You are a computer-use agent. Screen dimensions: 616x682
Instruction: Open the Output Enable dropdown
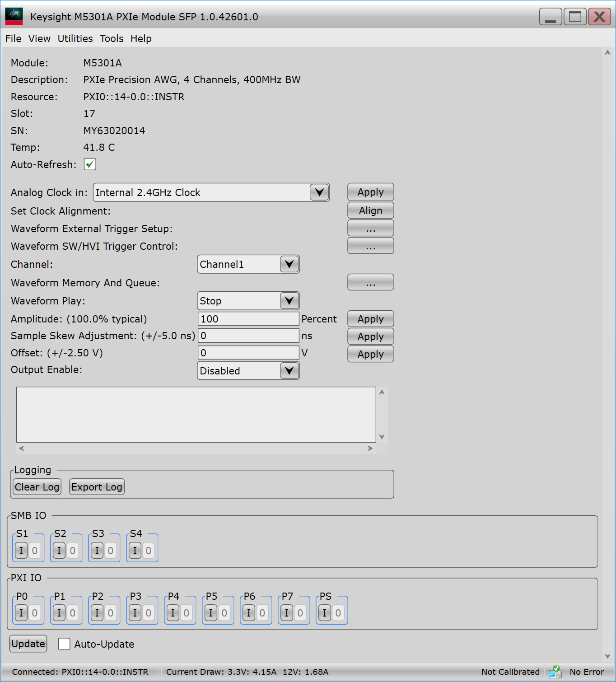point(289,371)
